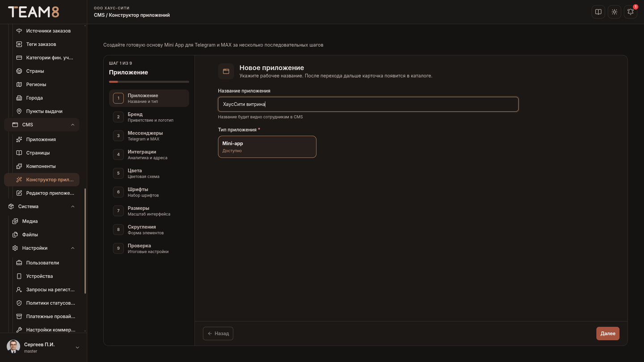Click the TEAM8 logo

[34, 12]
